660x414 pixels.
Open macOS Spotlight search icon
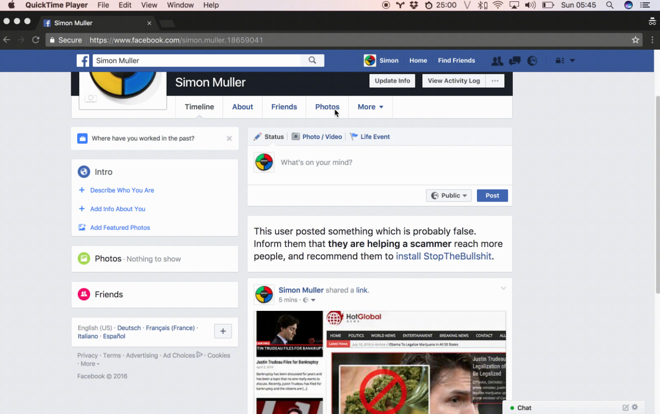click(609, 5)
